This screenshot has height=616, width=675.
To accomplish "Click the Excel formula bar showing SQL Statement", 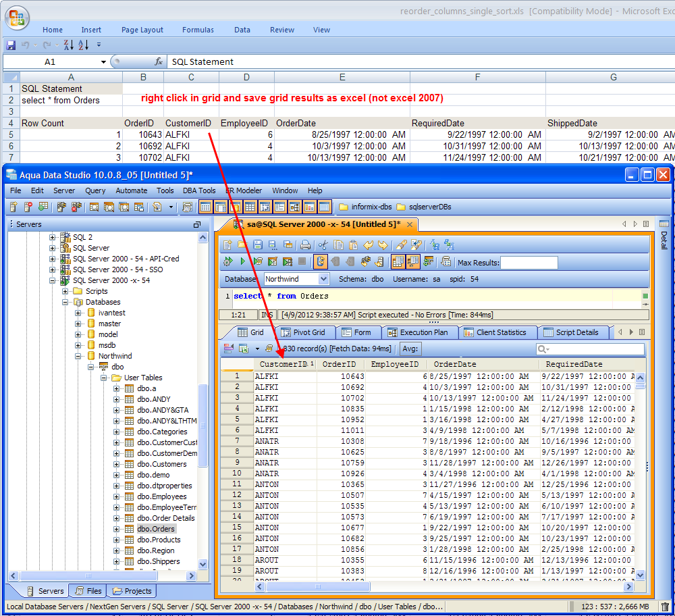I will pyautogui.click(x=421, y=61).
